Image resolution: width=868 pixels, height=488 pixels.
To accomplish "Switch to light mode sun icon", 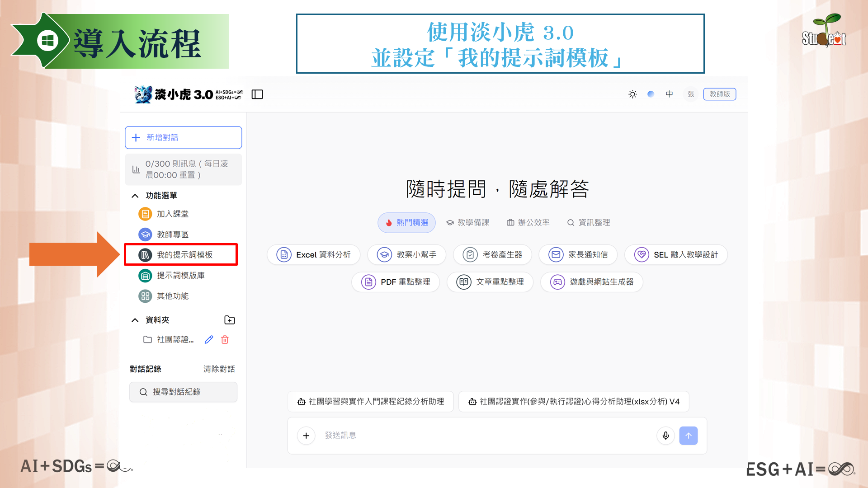I will coord(632,94).
